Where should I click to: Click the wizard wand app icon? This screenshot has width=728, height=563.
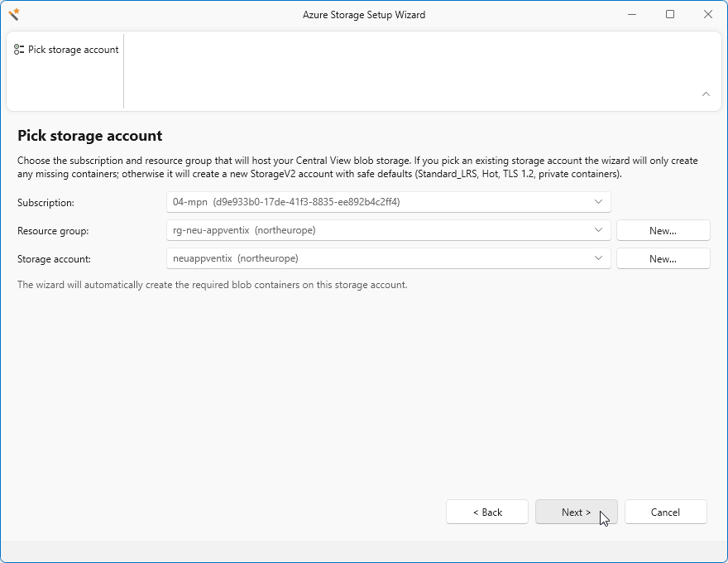14,14
